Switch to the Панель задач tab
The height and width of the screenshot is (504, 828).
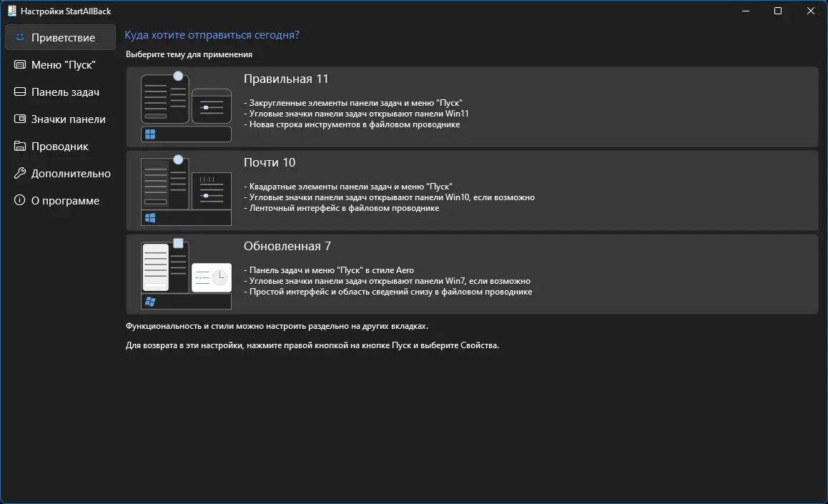point(60,92)
